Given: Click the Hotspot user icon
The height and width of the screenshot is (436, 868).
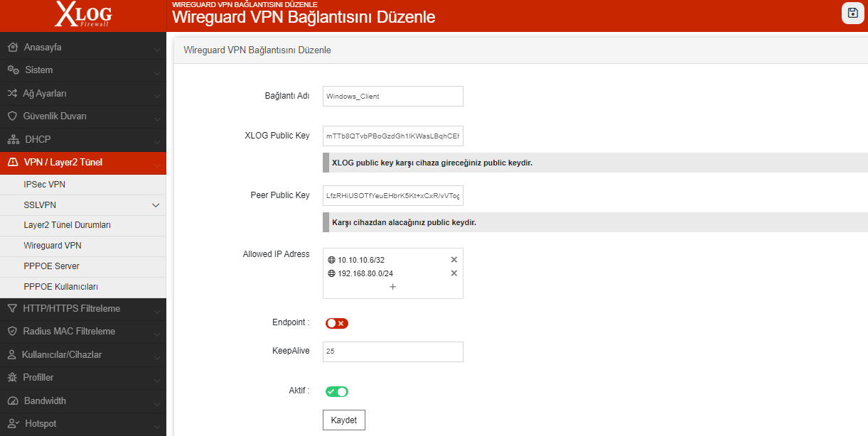Looking at the screenshot, I should [12, 423].
